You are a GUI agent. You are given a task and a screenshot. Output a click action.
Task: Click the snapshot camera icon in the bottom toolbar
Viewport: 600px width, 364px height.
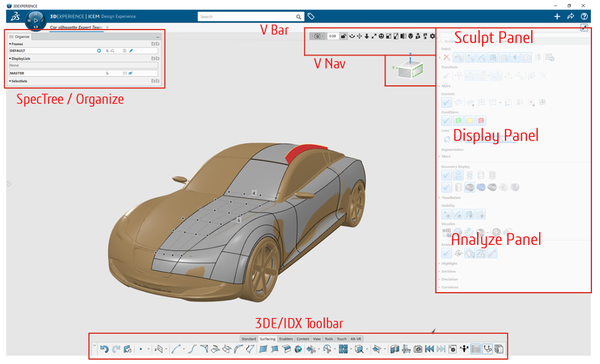[417, 350]
